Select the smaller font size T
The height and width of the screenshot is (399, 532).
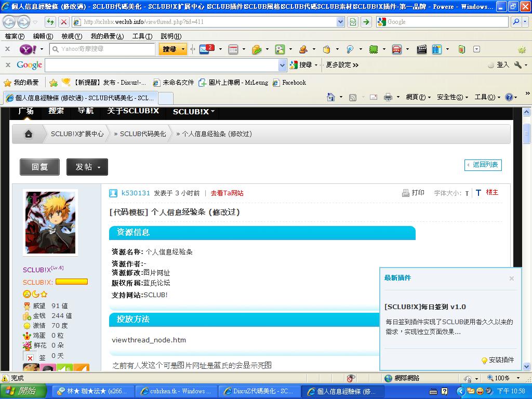click(467, 193)
